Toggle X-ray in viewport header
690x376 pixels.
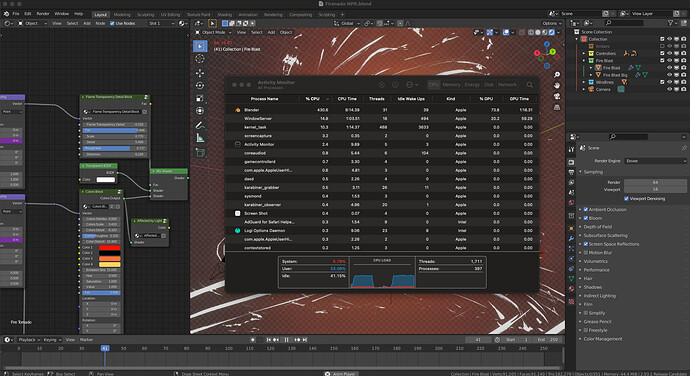[x=522, y=32]
